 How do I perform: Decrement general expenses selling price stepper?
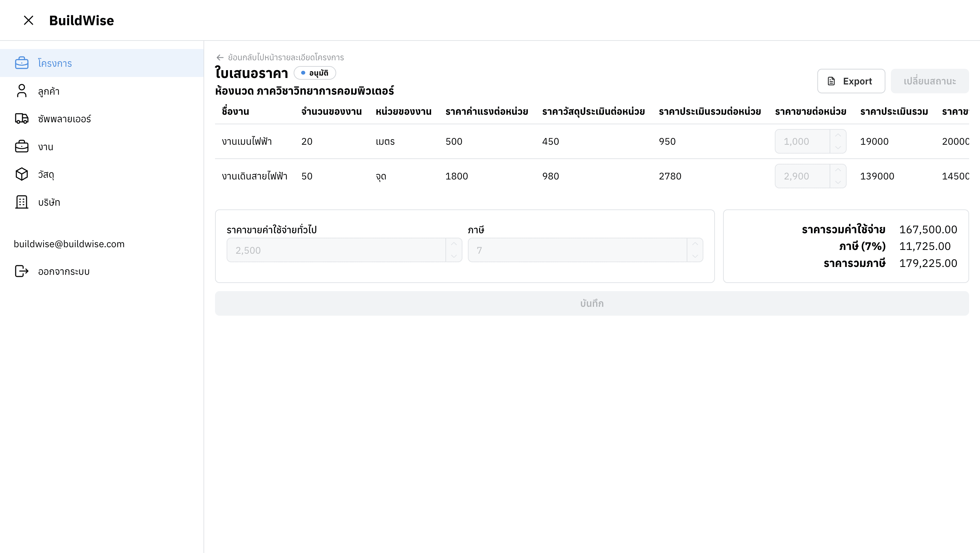click(454, 256)
